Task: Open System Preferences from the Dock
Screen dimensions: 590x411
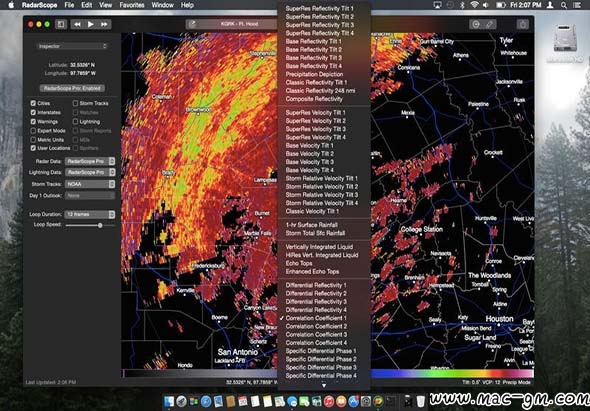Action: [x=366, y=401]
